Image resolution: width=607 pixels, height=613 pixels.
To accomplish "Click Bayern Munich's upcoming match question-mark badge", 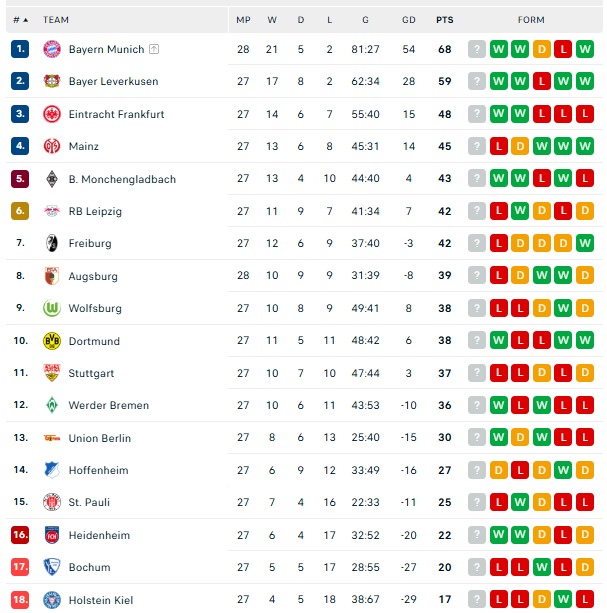I will (477, 49).
